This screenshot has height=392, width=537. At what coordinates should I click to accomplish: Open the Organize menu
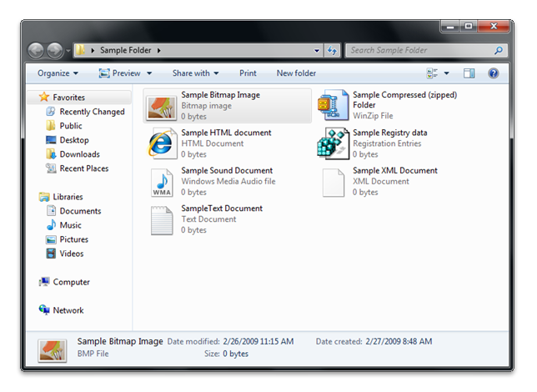click(x=58, y=73)
